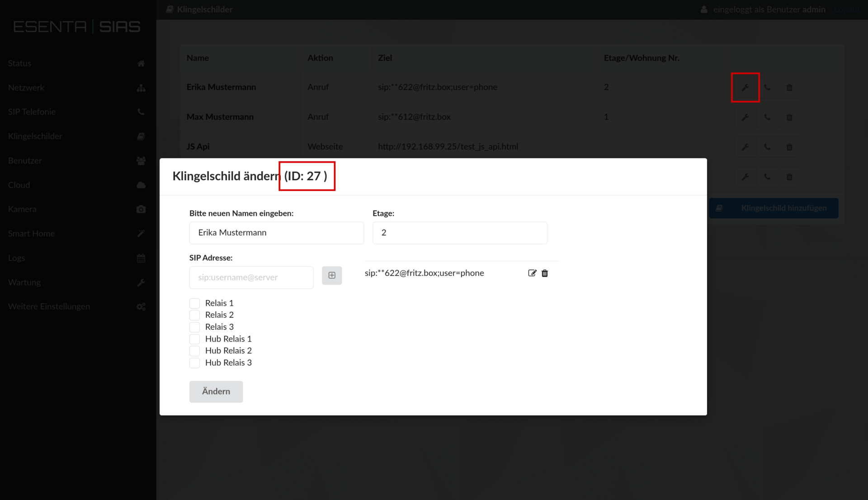Tick the Relais 2 checkbox
868x500 pixels.
(x=194, y=315)
